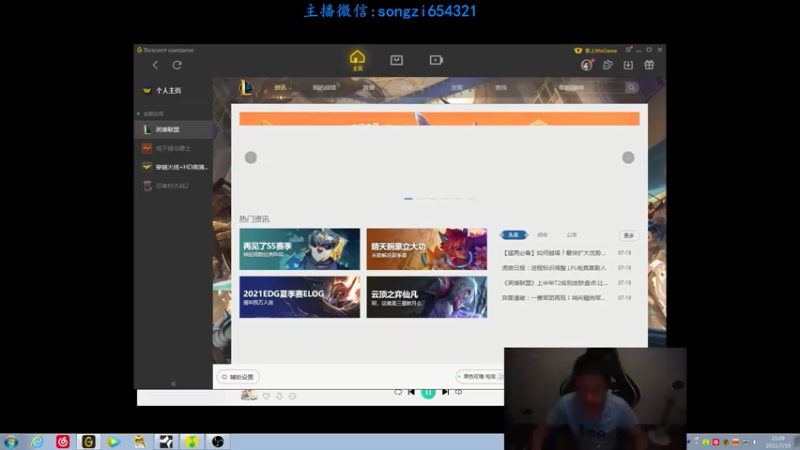Pause the music playback
This screenshot has width=800, height=450.
tap(429, 392)
